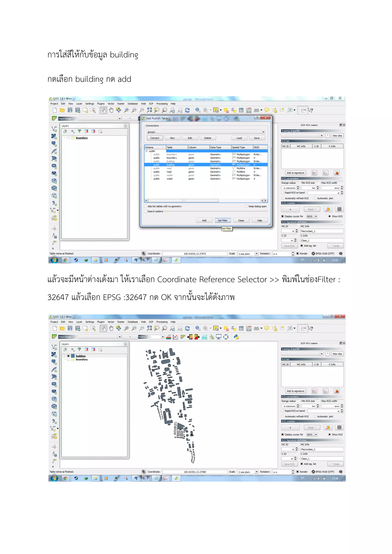The width and height of the screenshot is (392, 554).
Task: Collapse the public schema tree node
Action: coord(146,151)
